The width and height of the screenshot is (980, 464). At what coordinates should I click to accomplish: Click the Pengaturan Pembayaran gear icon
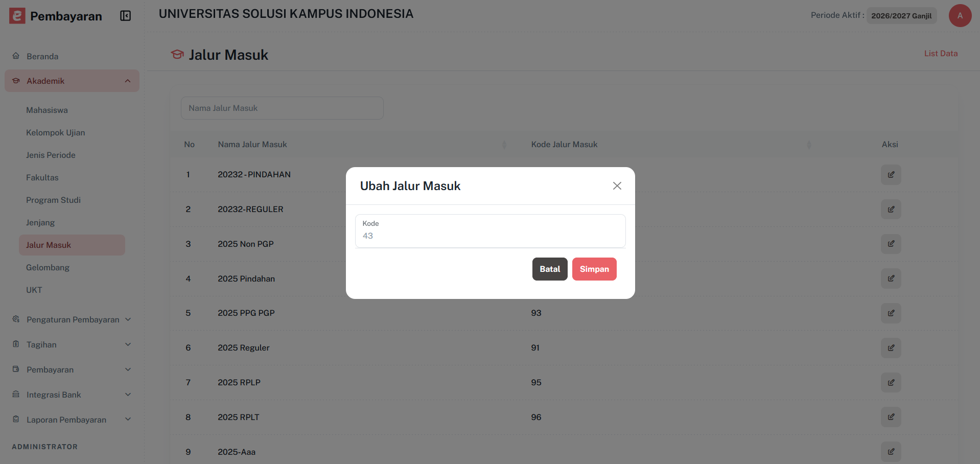tap(16, 319)
